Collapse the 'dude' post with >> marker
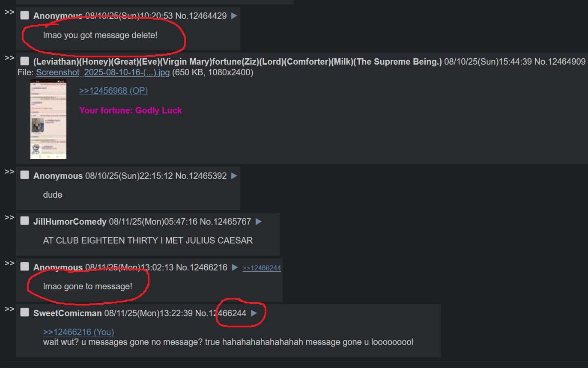The image size is (588, 368). tap(9, 172)
